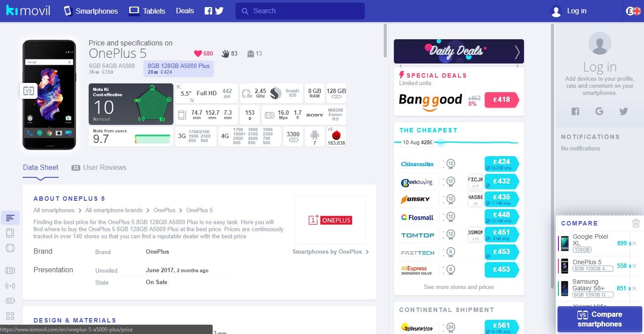
Task: Open the Data Sheet tab
Action: tap(41, 168)
